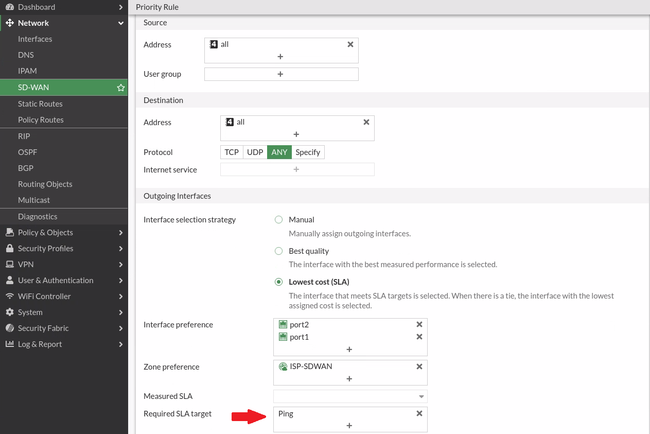650x434 pixels.
Task: Add an Internet service entry
Action: (296, 169)
